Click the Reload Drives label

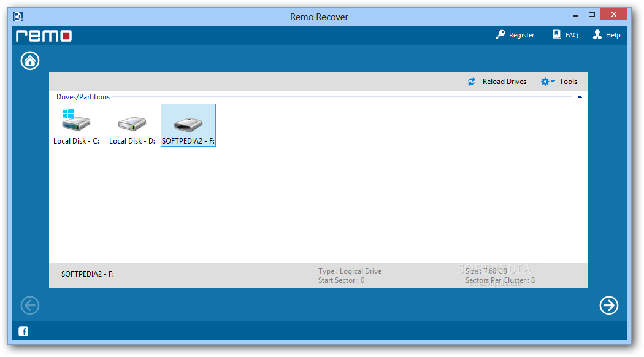(x=504, y=82)
